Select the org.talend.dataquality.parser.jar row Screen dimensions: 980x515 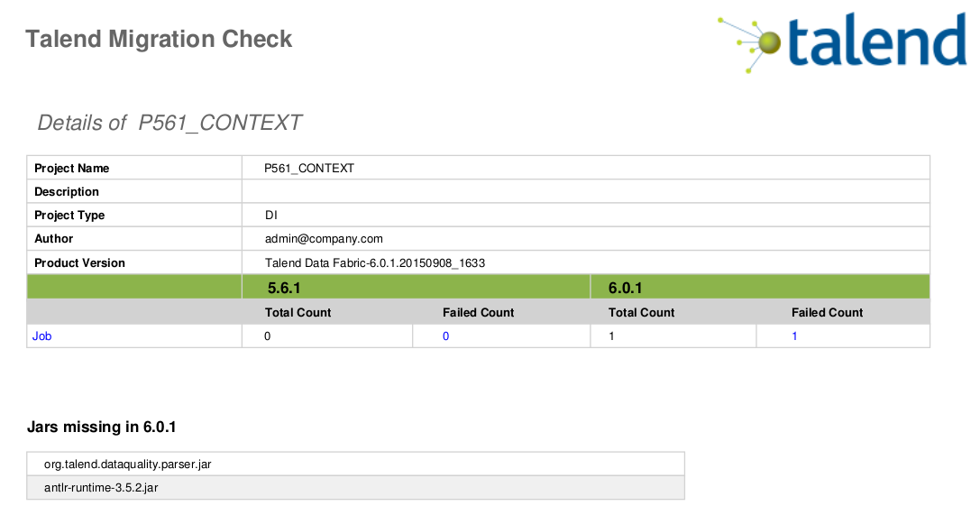coord(355,464)
